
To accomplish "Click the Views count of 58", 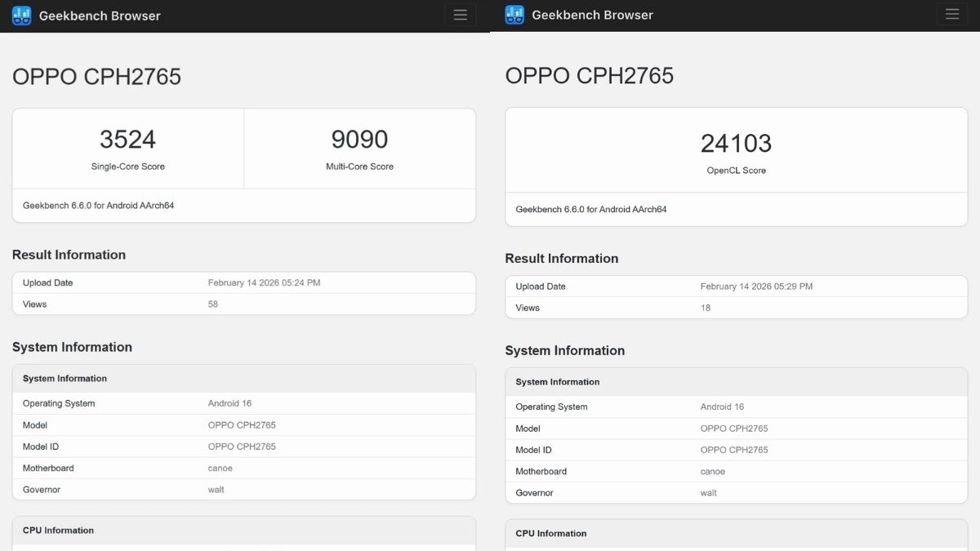I will point(213,304).
